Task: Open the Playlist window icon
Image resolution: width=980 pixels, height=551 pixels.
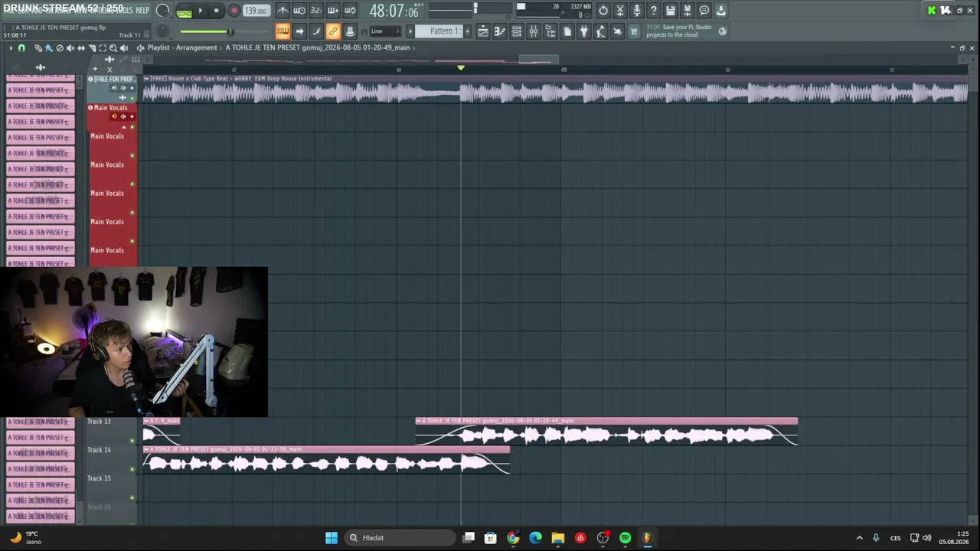Action: click(483, 31)
